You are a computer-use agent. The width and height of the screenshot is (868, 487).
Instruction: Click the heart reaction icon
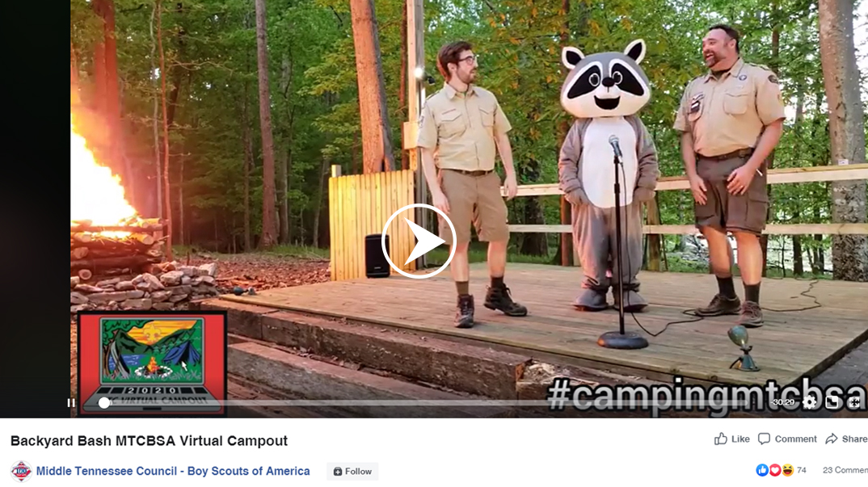point(775,470)
